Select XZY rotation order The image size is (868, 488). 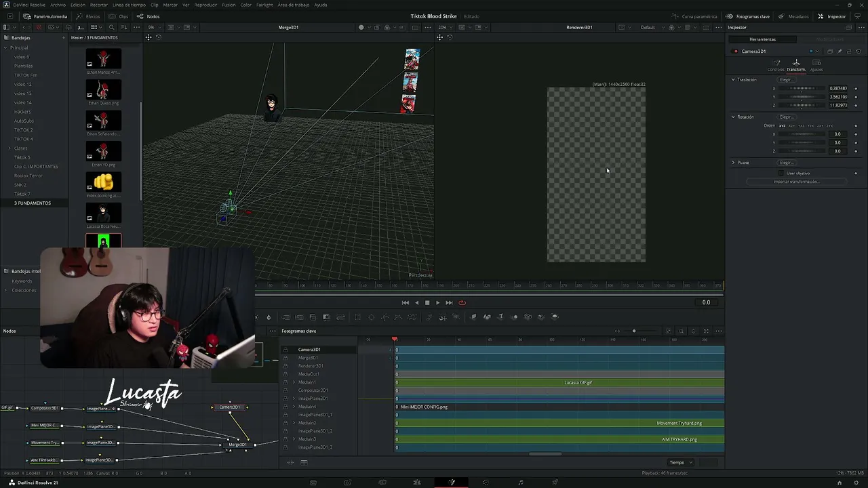pyautogui.click(x=791, y=125)
